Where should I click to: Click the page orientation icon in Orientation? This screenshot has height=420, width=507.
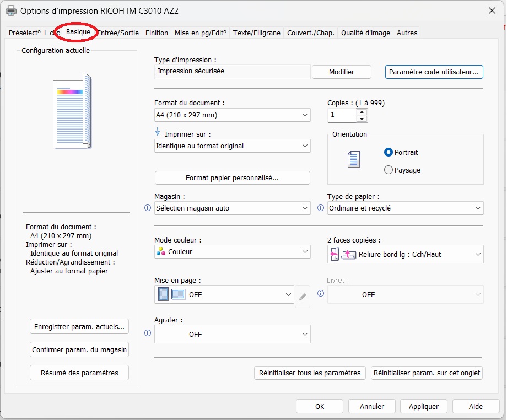pos(353,160)
